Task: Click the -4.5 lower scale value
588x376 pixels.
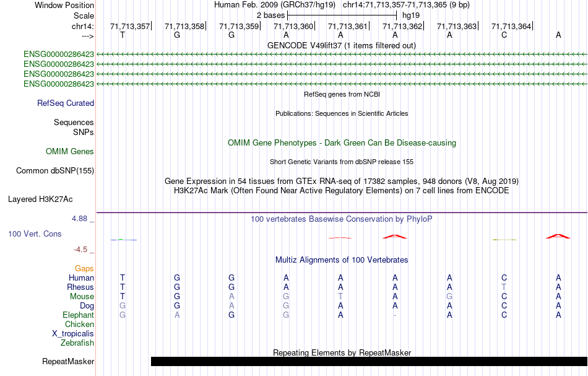Action: click(80, 250)
